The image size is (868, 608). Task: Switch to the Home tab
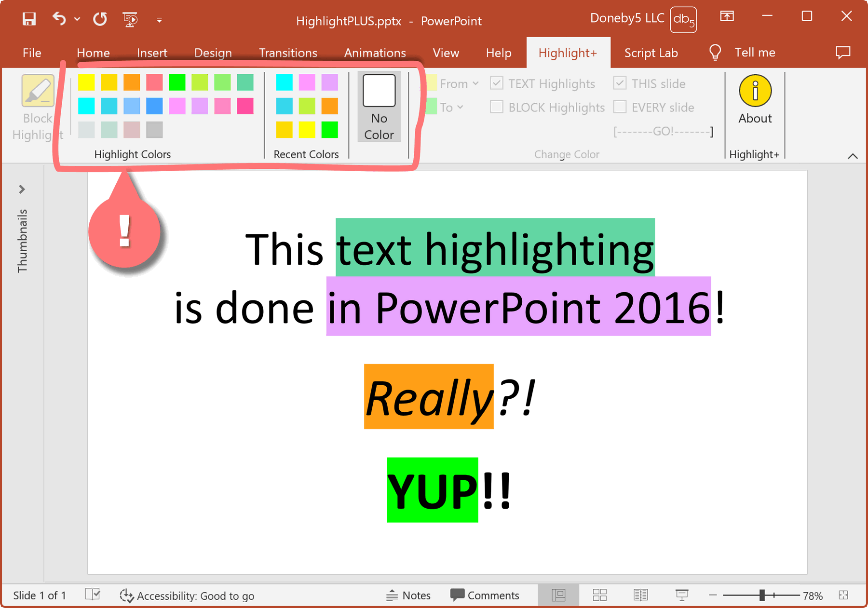click(93, 53)
